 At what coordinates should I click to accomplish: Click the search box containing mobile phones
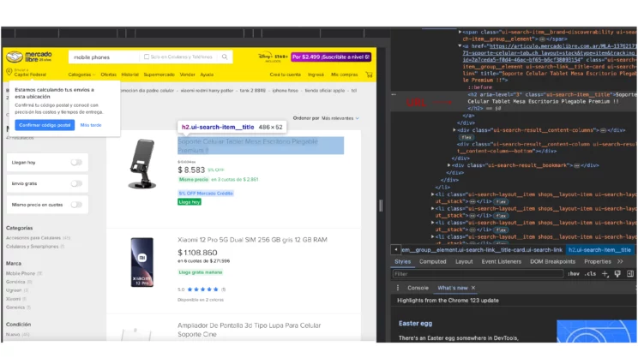pos(104,57)
